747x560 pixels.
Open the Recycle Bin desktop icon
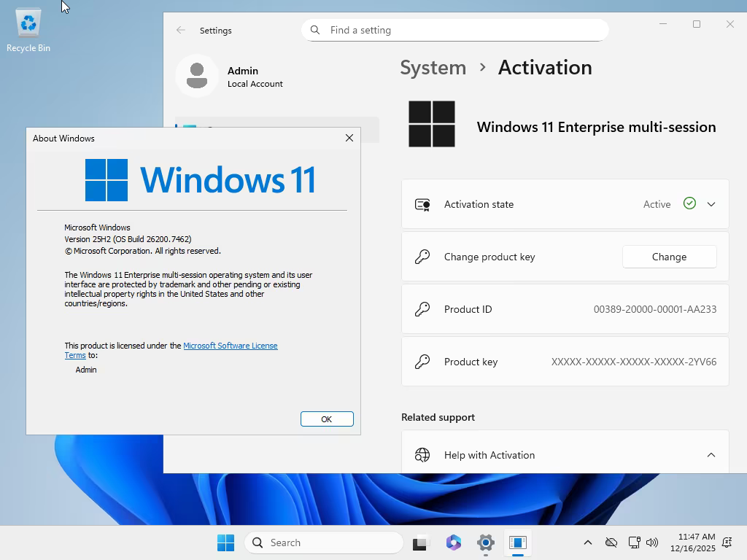(x=28, y=31)
